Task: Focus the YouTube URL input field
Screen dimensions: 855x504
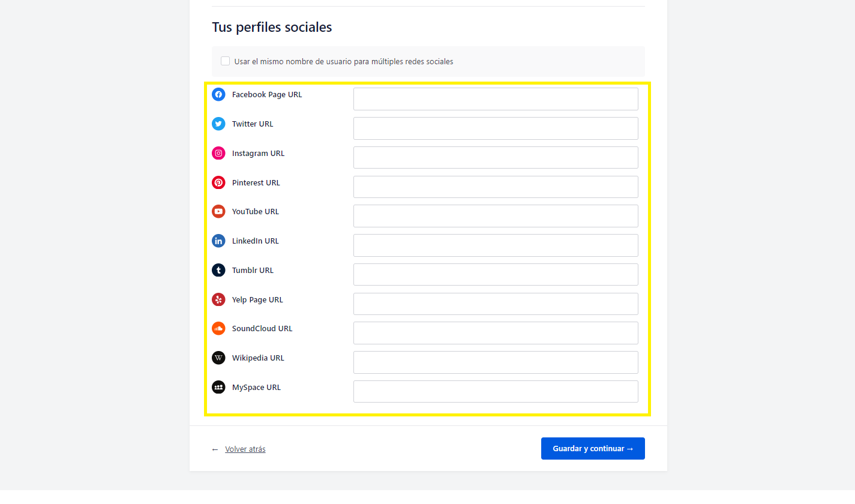Action: [496, 216]
